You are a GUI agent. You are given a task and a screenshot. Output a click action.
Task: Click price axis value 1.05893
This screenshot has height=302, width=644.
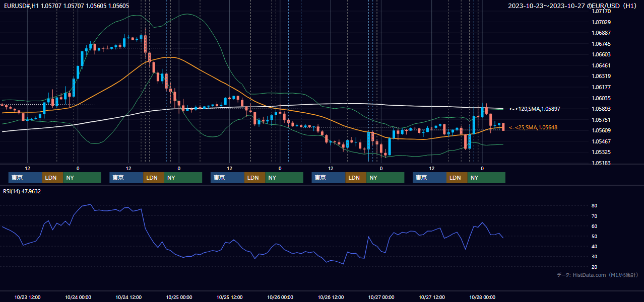click(x=602, y=109)
